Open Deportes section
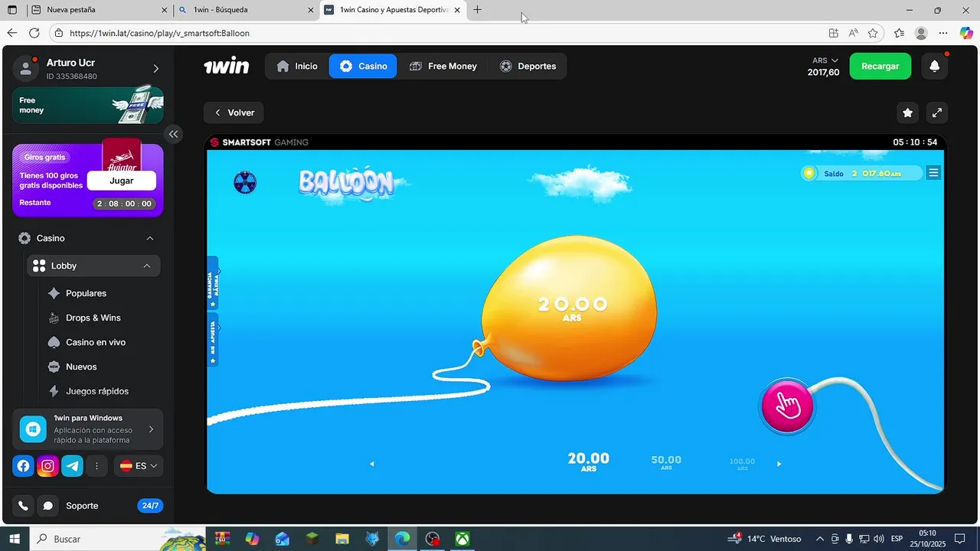Viewport: 980px width, 551px height. coord(528,66)
